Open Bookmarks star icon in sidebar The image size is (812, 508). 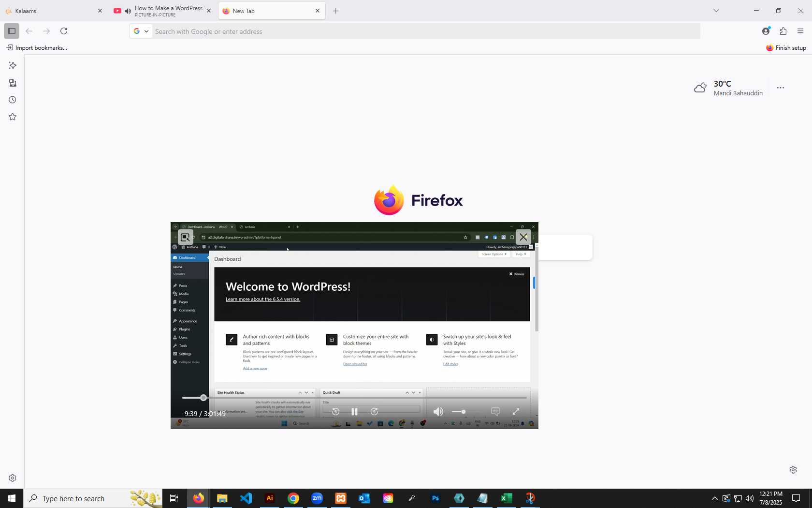[13, 117]
